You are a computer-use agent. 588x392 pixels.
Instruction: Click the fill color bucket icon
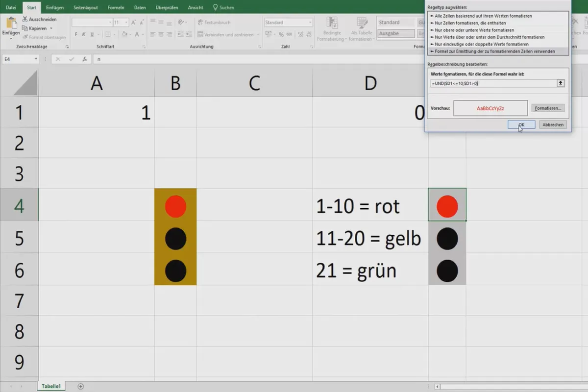(x=124, y=35)
